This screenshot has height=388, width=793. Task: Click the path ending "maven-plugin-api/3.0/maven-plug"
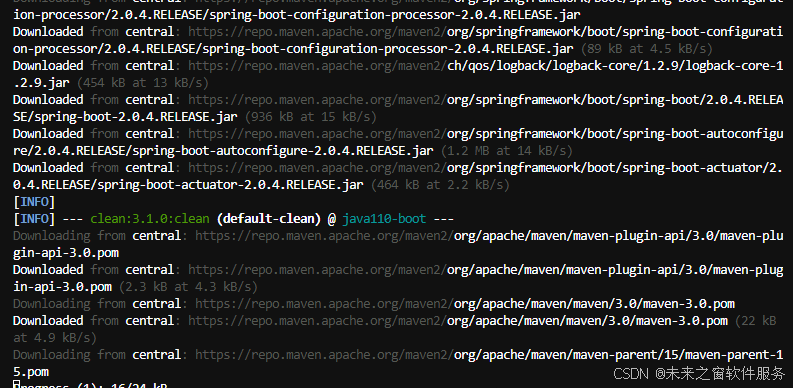tap(615, 270)
